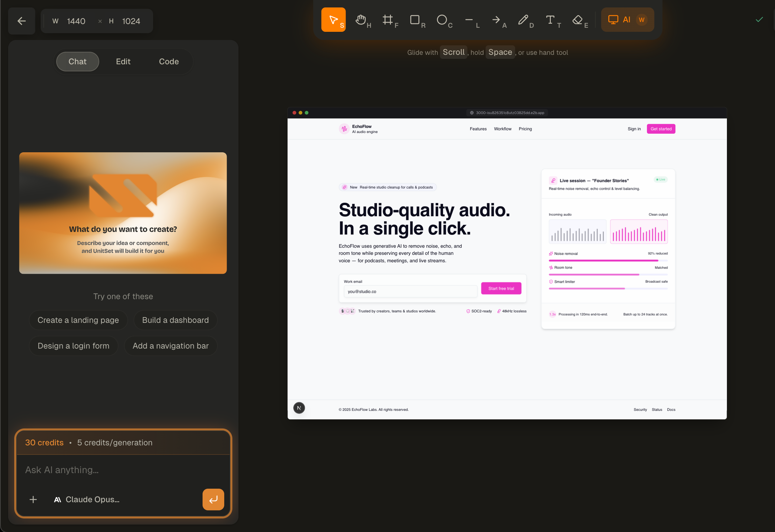
Task: Pick the Rectangle shape tool
Action: 415,20
